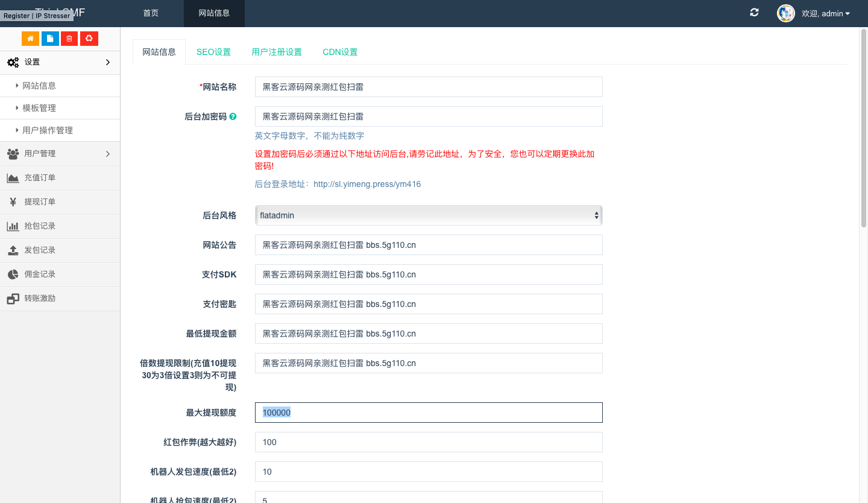This screenshot has height=503, width=868.
Task: Expand the 用户管理 sidebar menu
Action: point(60,154)
